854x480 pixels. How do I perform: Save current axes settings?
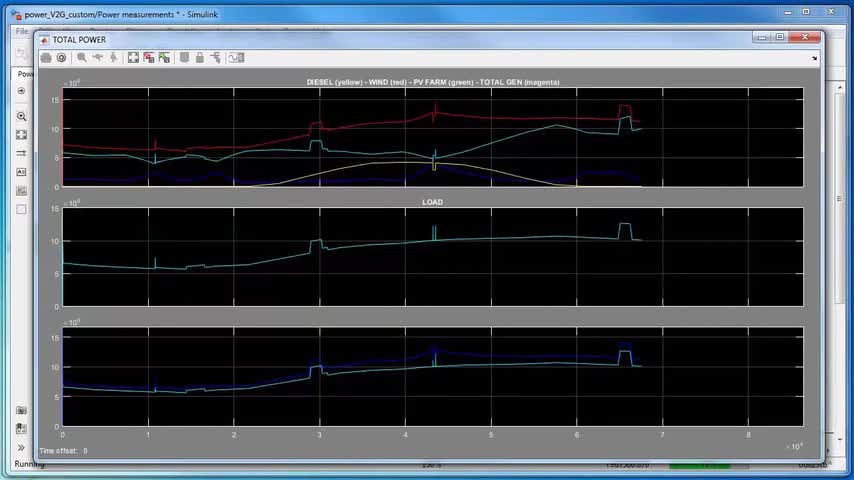tap(149, 57)
